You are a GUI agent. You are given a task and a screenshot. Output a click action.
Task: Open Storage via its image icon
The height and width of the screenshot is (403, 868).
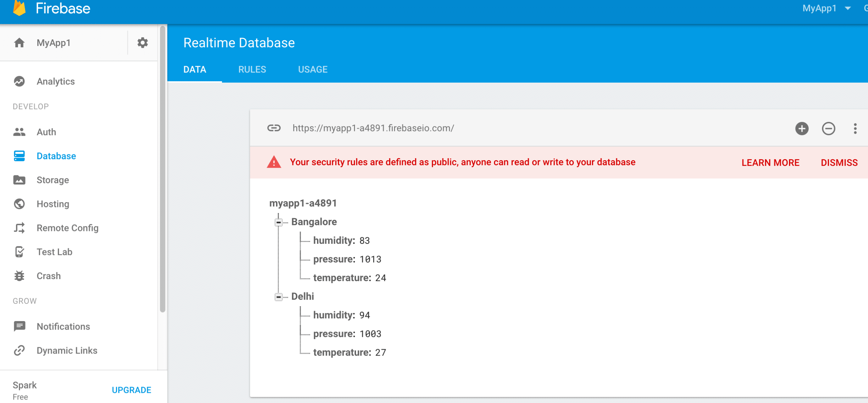[x=19, y=180]
